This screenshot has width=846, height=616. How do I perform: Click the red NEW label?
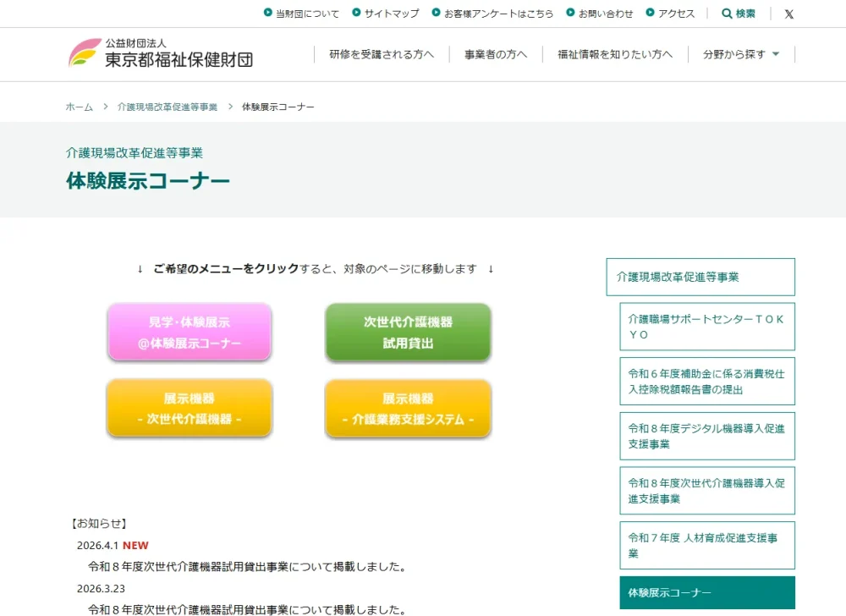[x=135, y=545]
